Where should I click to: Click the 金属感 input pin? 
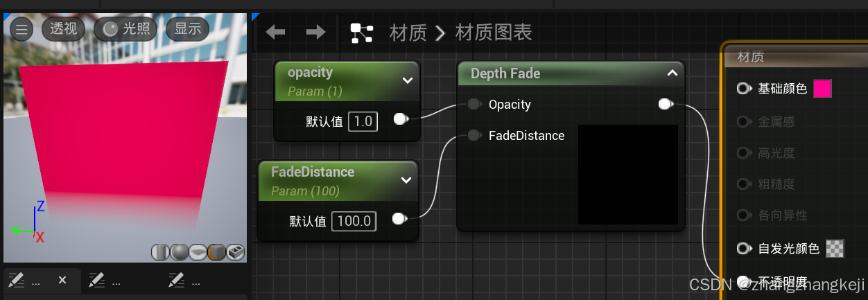745,122
